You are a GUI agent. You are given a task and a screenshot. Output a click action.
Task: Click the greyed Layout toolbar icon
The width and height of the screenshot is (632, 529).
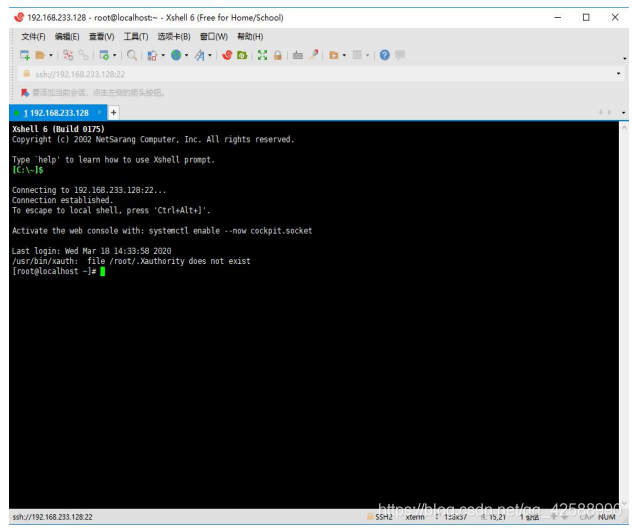[357, 55]
